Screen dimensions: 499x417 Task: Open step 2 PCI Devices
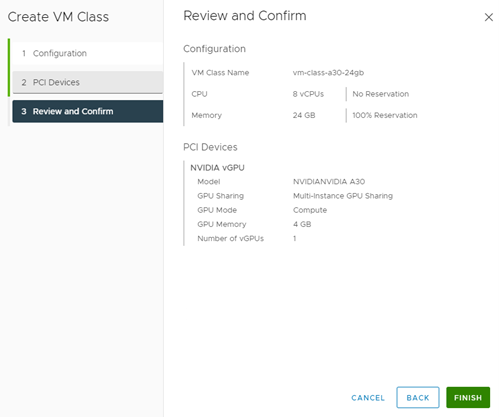click(x=88, y=82)
